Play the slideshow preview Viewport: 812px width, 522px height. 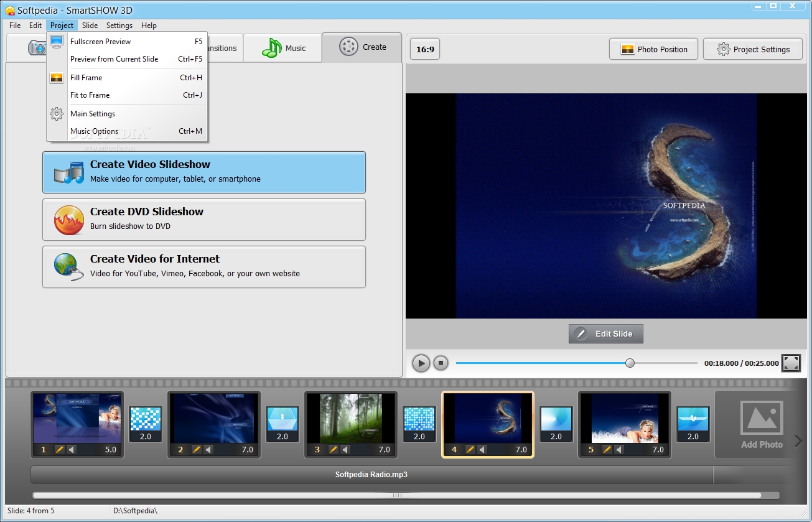421,363
